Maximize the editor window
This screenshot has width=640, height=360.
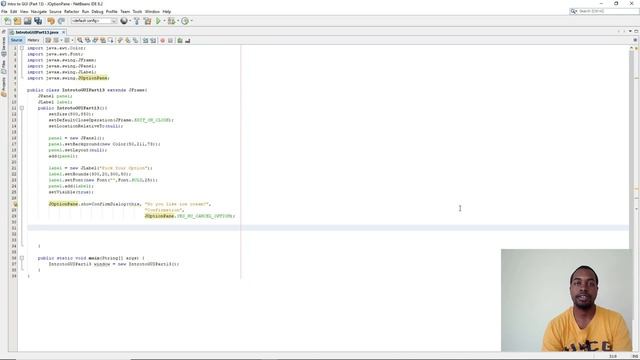click(636, 31)
